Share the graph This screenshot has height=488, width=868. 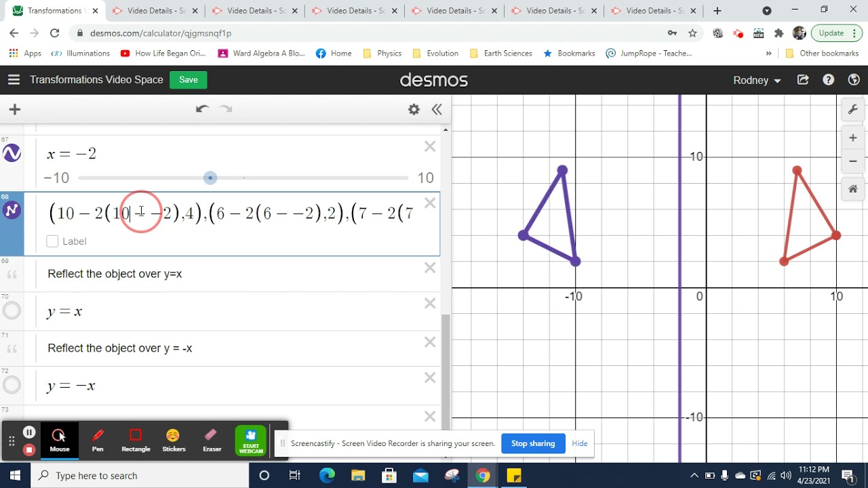(x=803, y=80)
